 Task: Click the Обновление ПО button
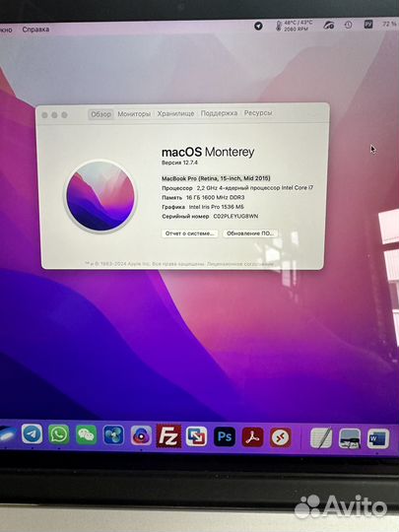[250, 233]
